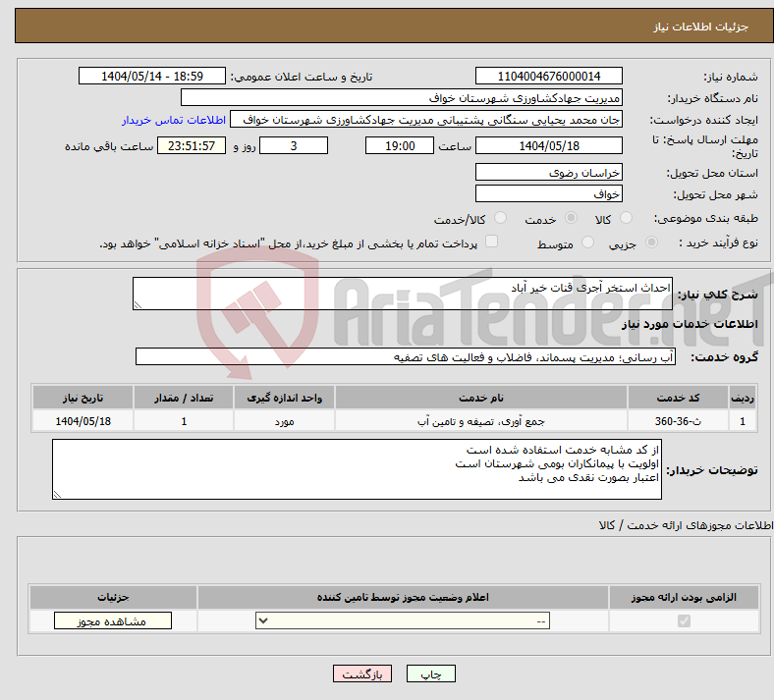This screenshot has height=700, width=774.
Task: Select the خدمت radio button
Action: 571,218
